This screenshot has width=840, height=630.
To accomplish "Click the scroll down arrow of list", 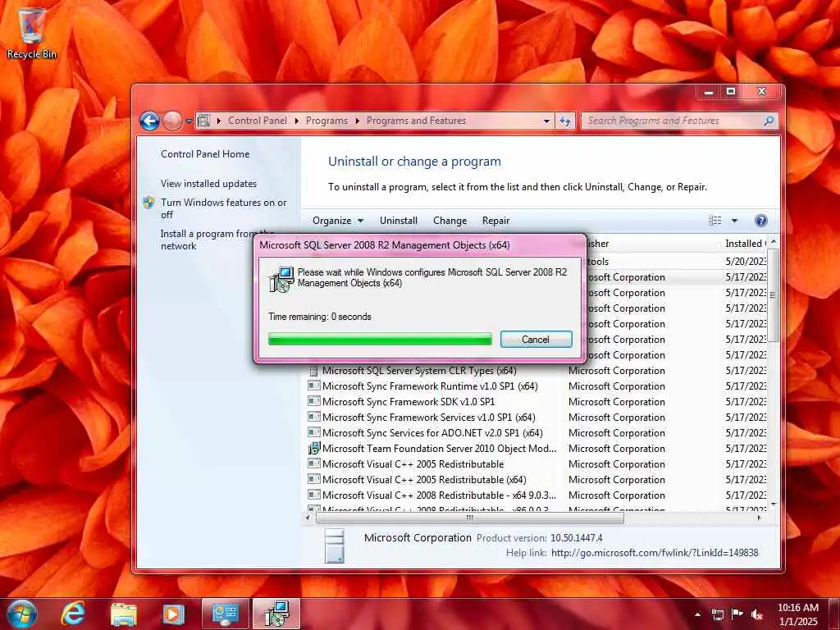I will 773,504.
